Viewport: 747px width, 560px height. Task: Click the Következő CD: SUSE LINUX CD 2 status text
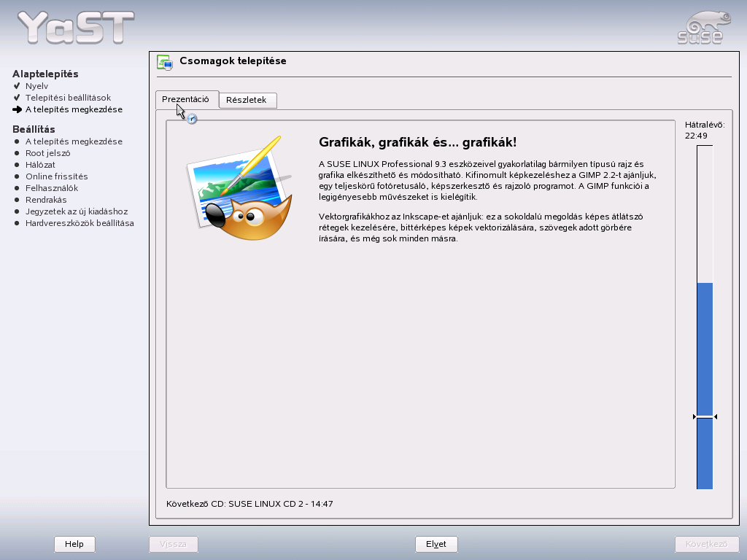tap(249, 503)
